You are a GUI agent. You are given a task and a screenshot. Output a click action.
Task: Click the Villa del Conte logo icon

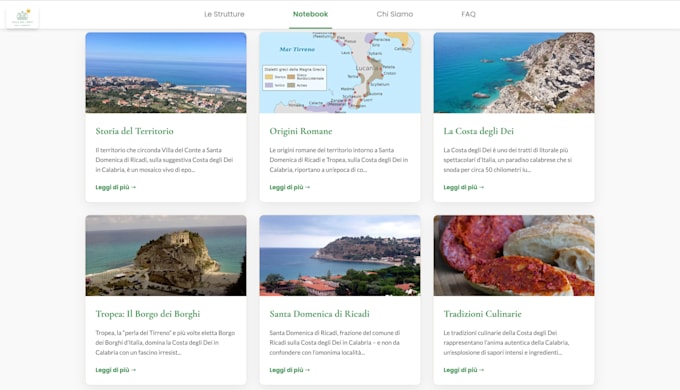[22, 17]
